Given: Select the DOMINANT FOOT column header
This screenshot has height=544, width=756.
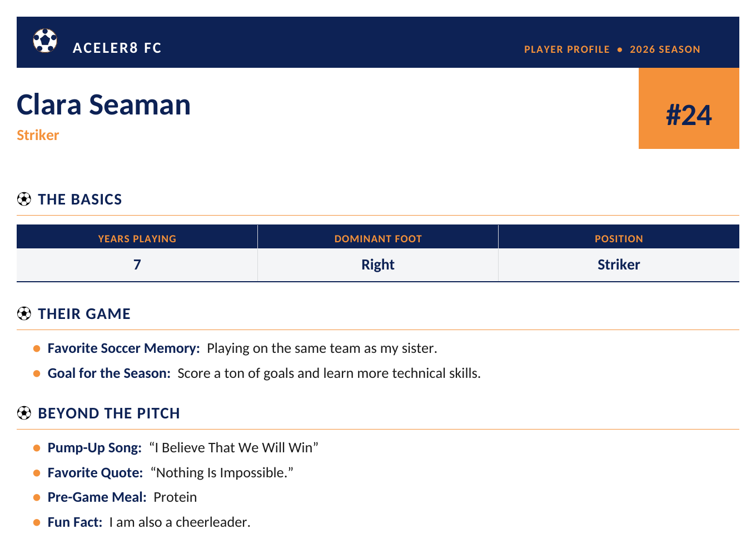Looking at the screenshot, I should pos(378,239).
